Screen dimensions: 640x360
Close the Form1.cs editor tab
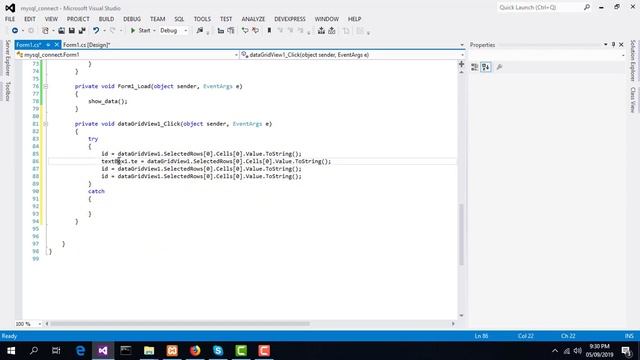coord(57,45)
